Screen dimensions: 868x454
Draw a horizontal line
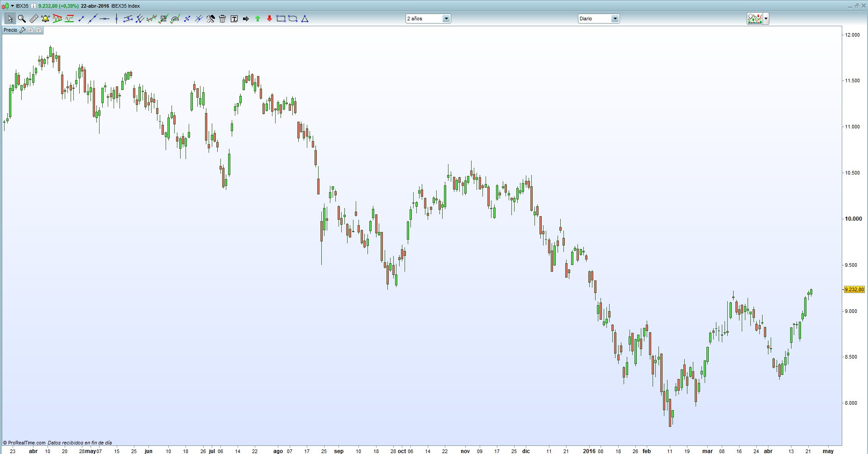coord(105,19)
